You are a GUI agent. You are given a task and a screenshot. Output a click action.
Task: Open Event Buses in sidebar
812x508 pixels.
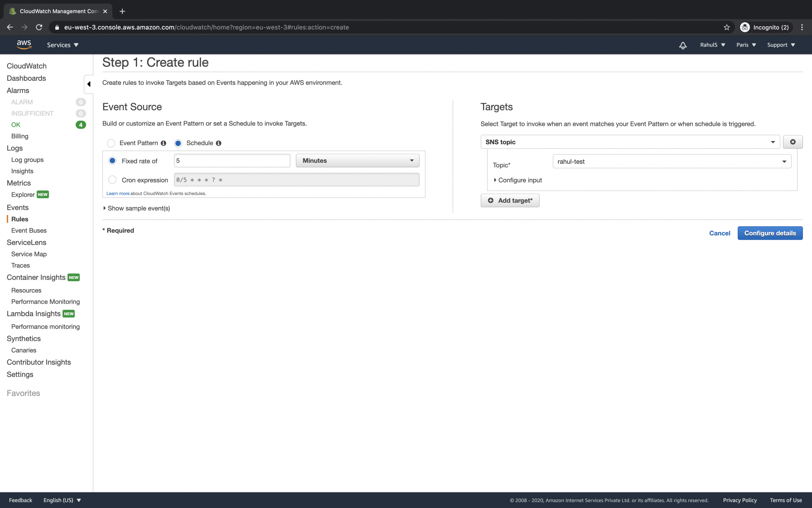pyautogui.click(x=29, y=230)
